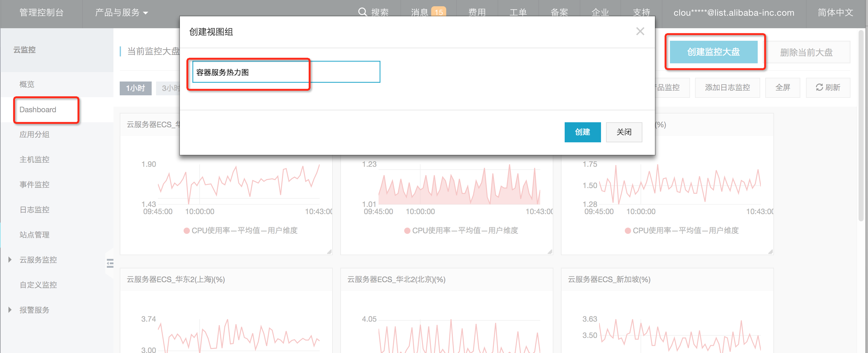The height and width of the screenshot is (353, 868).
Task: Open messages badge showing 15
Action: pos(438,12)
